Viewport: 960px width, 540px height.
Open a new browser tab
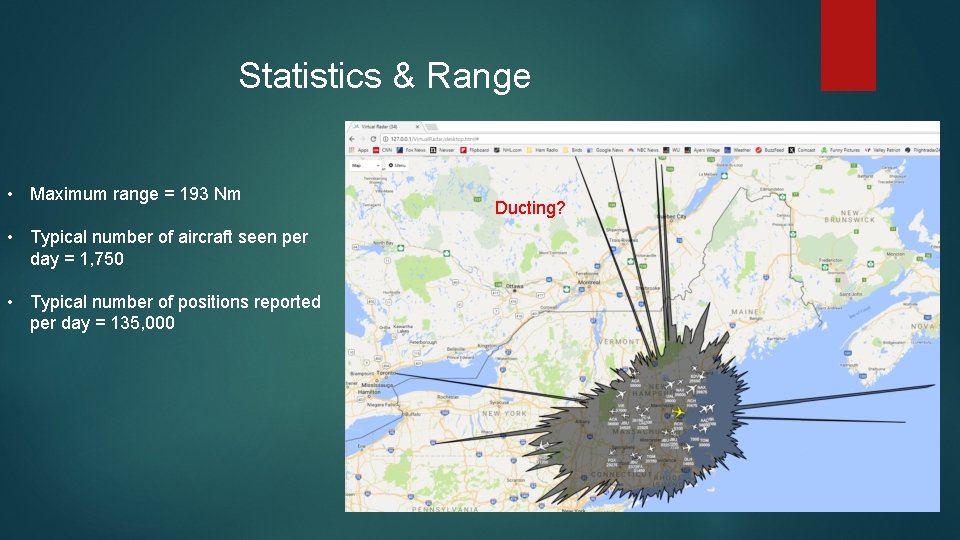(432, 127)
